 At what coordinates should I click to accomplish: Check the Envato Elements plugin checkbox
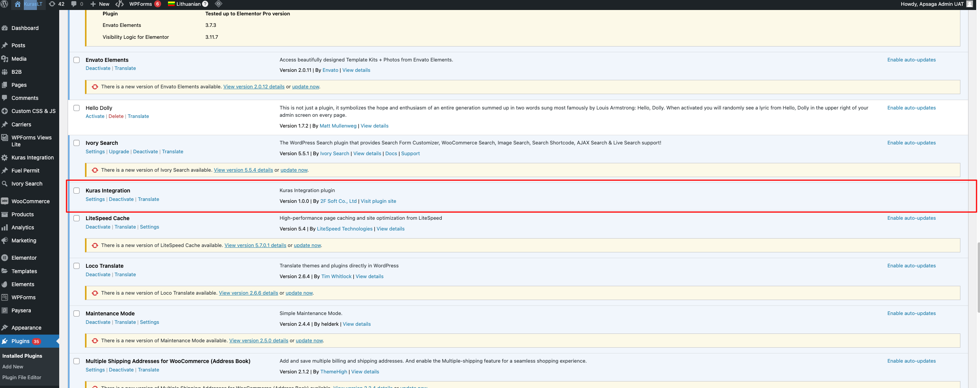tap(77, 60)
